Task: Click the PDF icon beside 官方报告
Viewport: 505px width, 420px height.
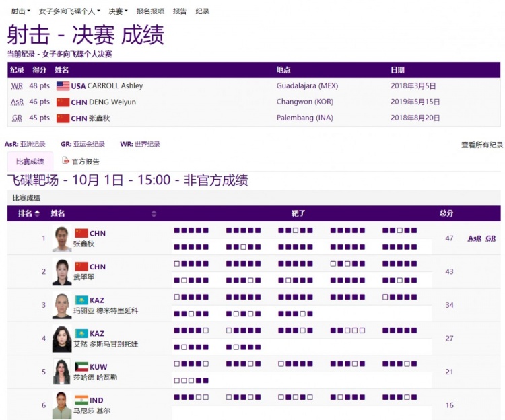Action: pos(66,160)
